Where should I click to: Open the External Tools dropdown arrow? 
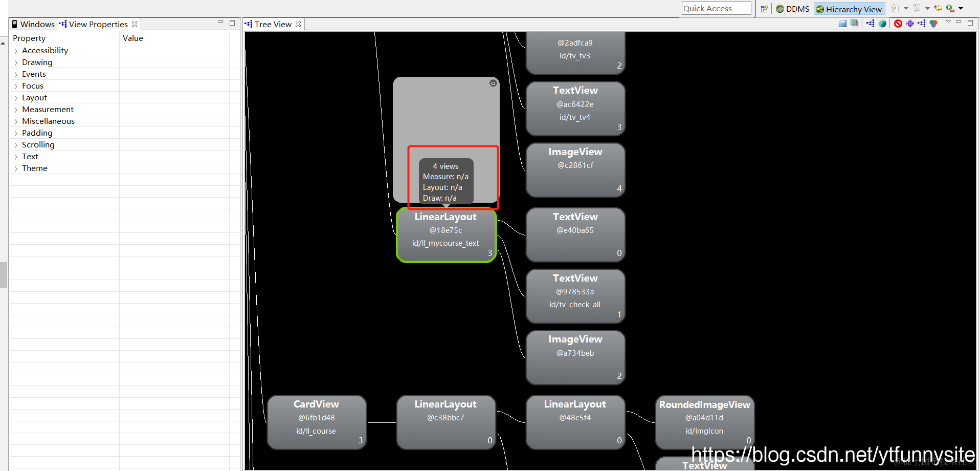[x=961, y=9]
